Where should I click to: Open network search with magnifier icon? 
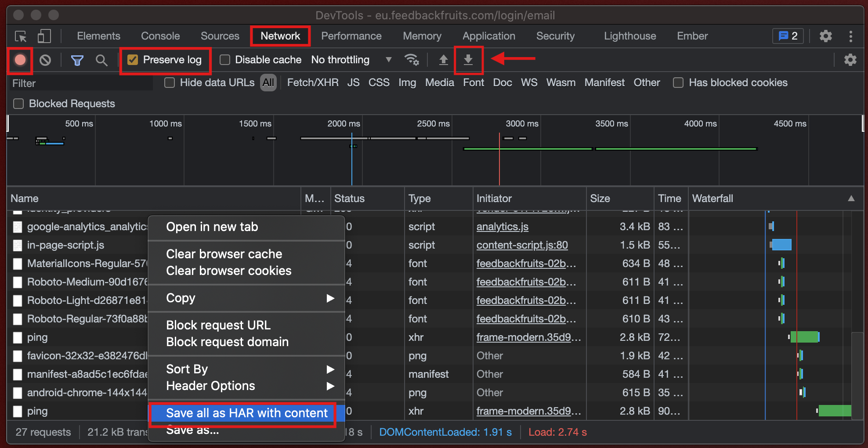[x=101, y=60]
